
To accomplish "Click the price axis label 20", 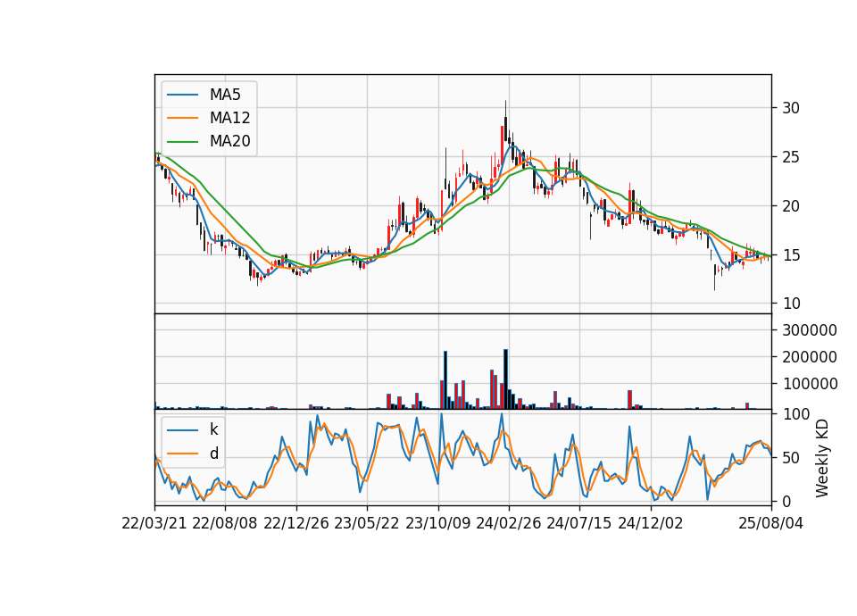I will pos(791,206).
